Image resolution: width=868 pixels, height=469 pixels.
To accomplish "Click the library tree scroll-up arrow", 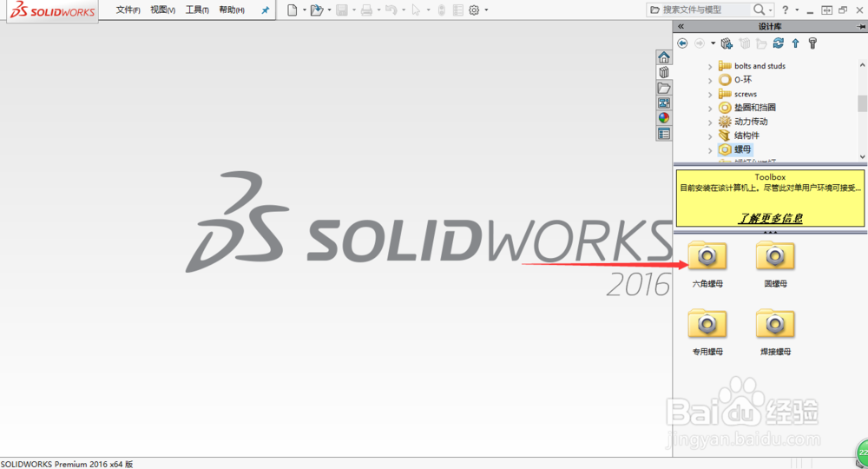I will tap(862, 65).
